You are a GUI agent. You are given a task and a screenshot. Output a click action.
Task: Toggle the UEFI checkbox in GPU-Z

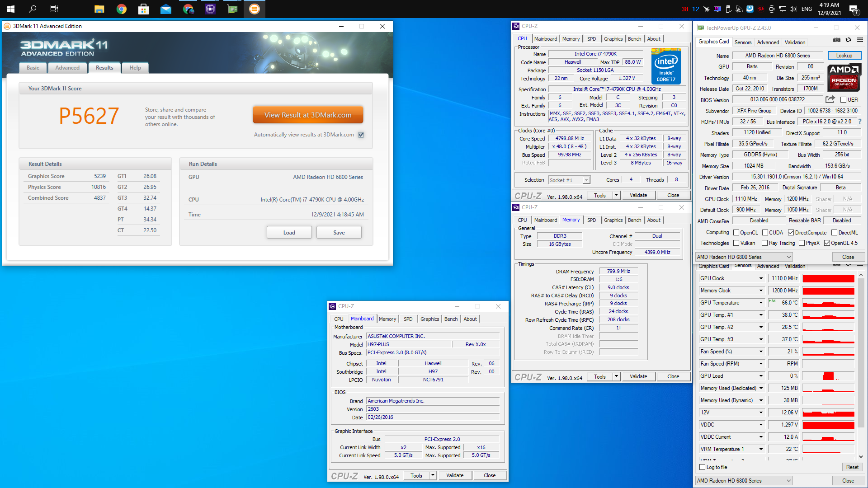(x=843, y=100)
